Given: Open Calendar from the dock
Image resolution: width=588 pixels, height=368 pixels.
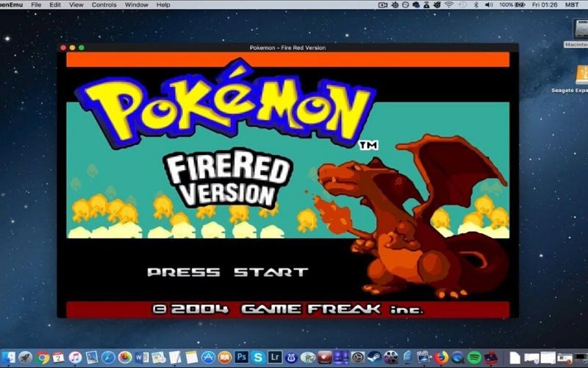Looking at the screenshot, I should (x=58, y=357).
